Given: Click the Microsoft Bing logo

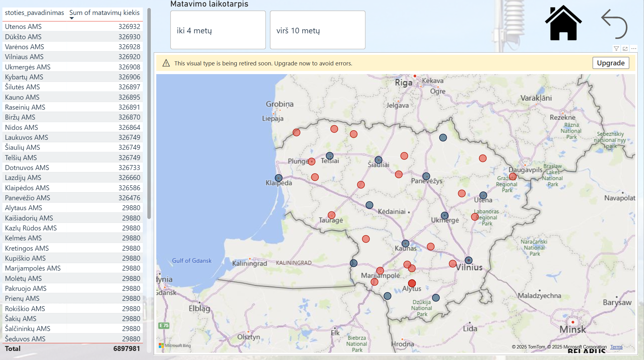Looking at the screenshot, I should 175,345.
